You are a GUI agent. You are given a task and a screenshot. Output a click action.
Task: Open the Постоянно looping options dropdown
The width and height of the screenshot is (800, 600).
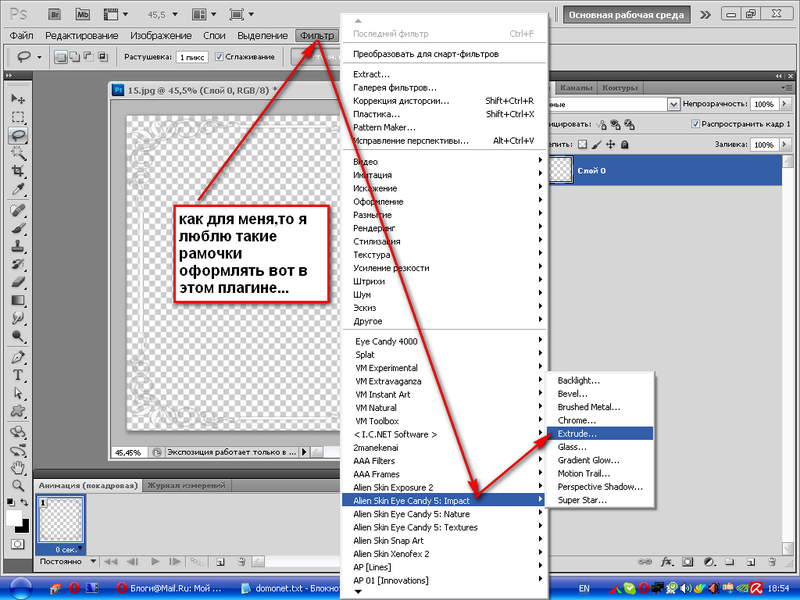[93, 561]
